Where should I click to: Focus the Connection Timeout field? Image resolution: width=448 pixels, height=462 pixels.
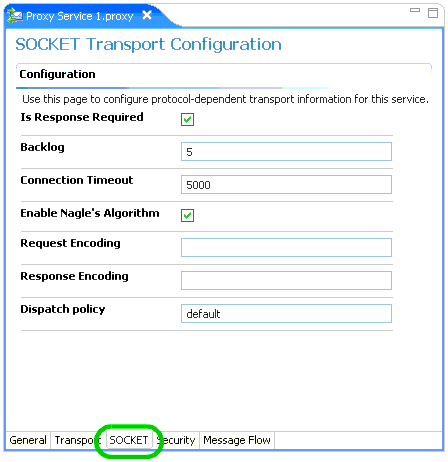(286, 185)
